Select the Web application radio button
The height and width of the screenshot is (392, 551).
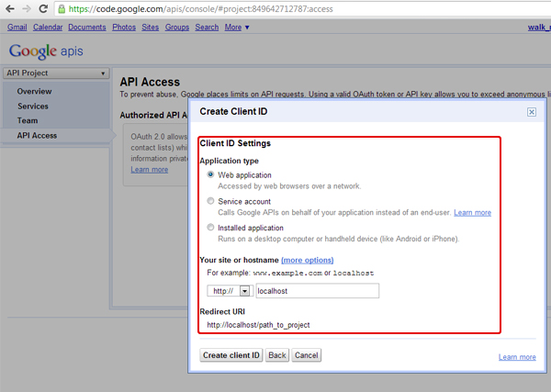click(x=210, y=174)
